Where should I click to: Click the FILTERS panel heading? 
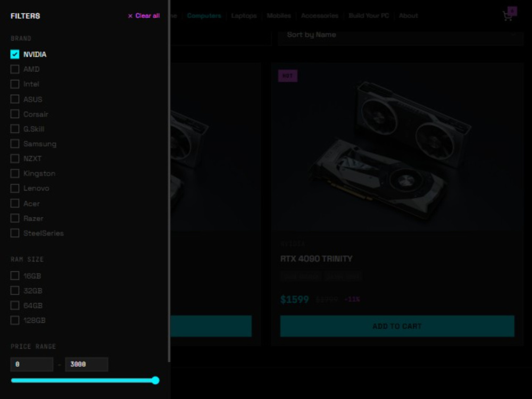(25, 16)
